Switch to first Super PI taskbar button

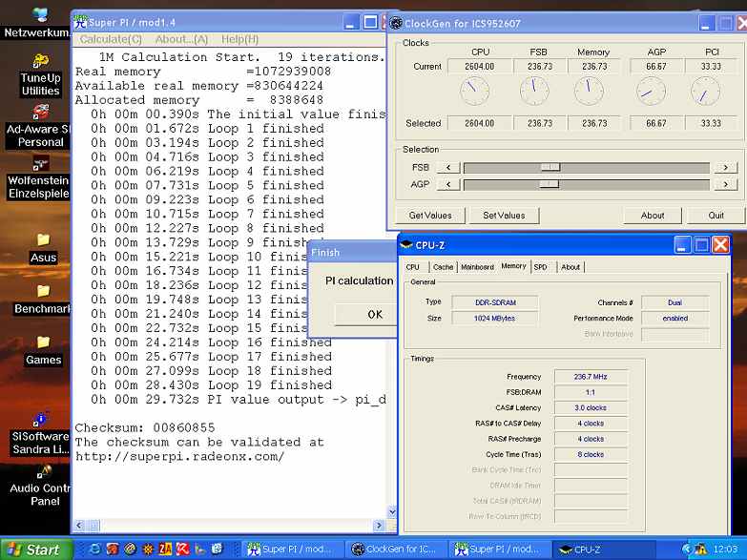click(x=291, y=550)
